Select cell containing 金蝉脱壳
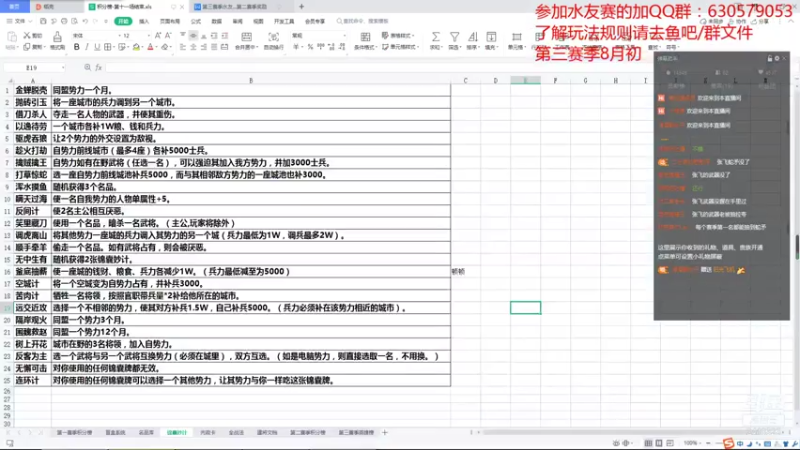The width and height of the screenshot is (800, 450). [x=32, y=90]
